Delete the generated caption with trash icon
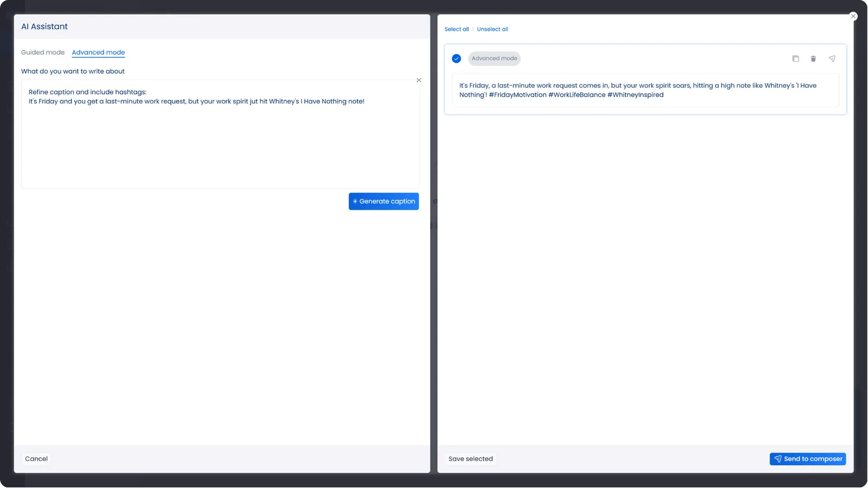 click(813, 59)
